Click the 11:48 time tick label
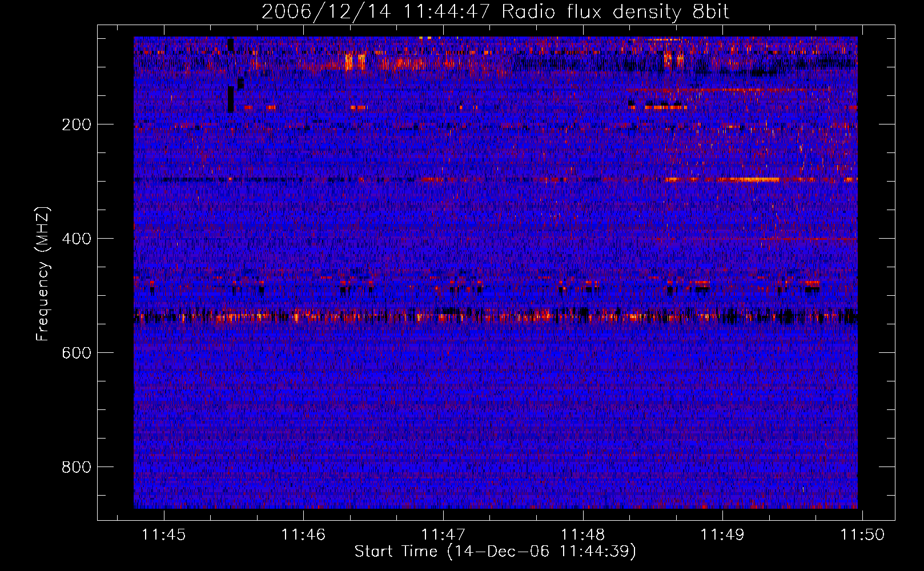The height and width of the screenshot is (571, 924). point(583,534)
